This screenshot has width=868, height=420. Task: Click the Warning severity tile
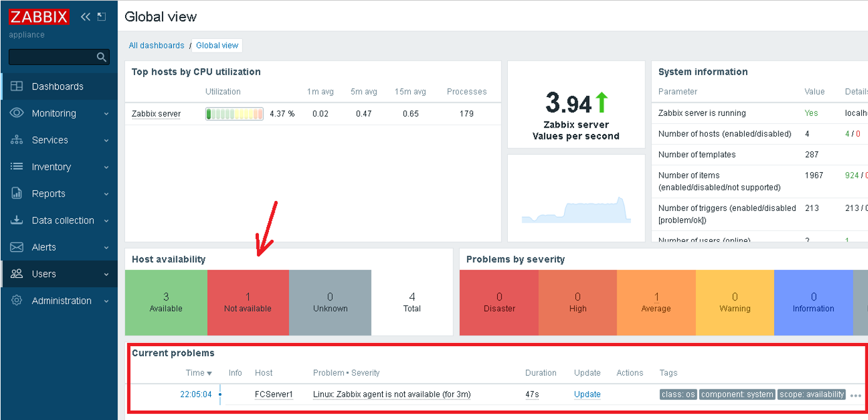pos(735,302)
